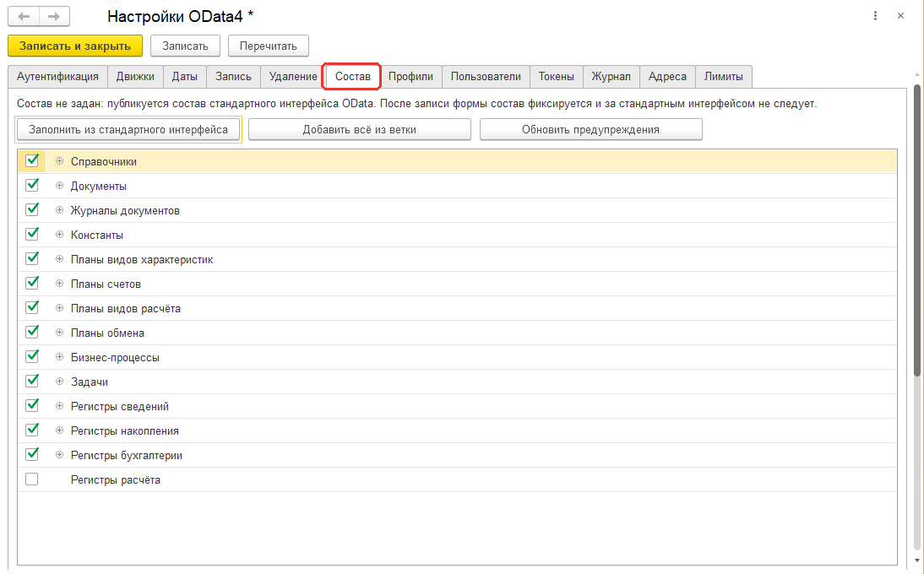The height and width of the screenshot is (574, 924).
Task: Switch to the Лимиты tab
Action: [723, 77]
